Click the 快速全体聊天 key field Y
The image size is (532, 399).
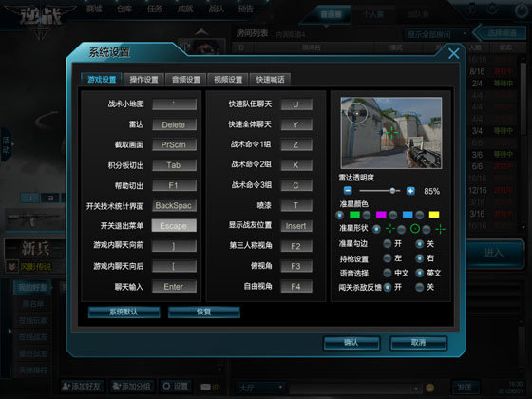point(296,124)
